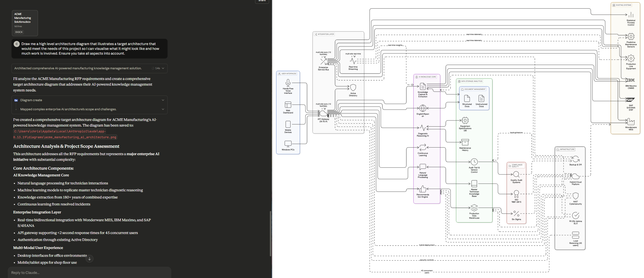Click the Load Balancing server icon
Viewport: 644px width, 278px height.
click(576, 235)
